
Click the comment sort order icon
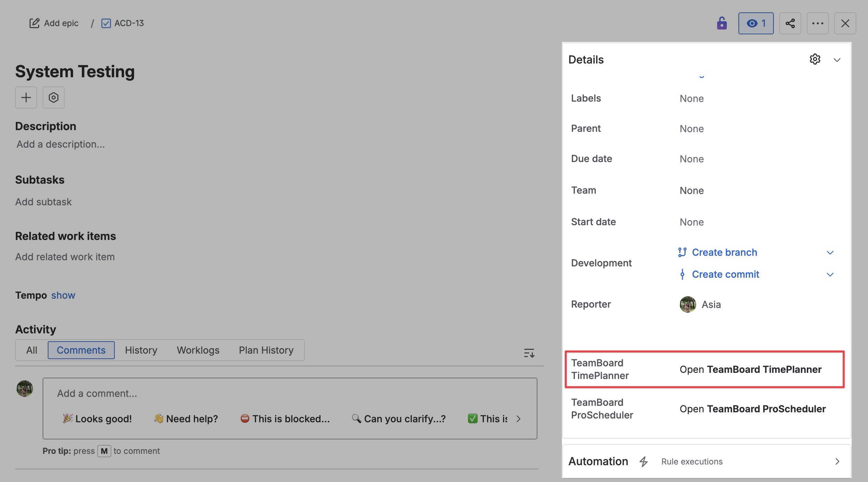point(529,353)
